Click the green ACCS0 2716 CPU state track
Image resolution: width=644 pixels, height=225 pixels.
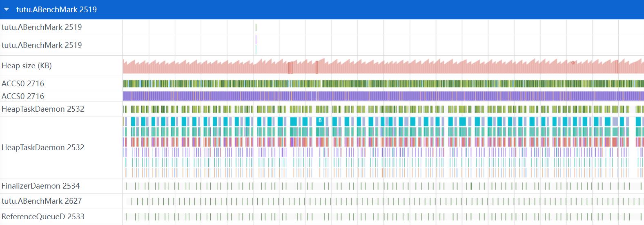pos(383,84)
